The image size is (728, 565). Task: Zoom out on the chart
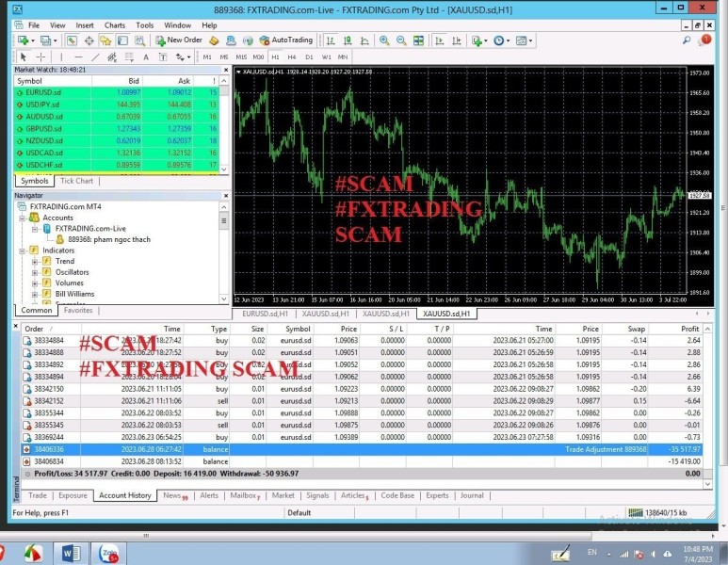[401, 40]
